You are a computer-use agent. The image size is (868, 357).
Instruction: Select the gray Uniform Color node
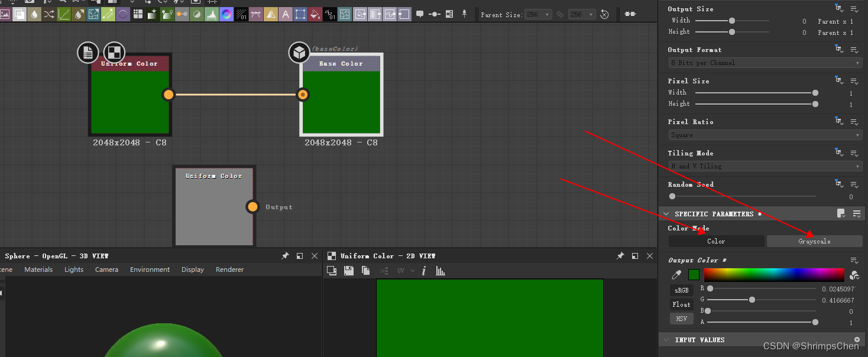214,207
